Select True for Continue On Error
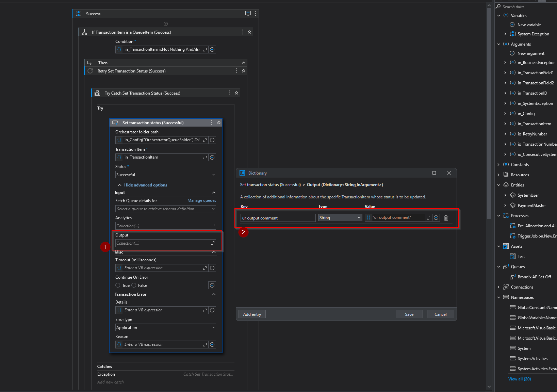The height and width of the screenshot is (392, 557). click(x=118, y=285)
